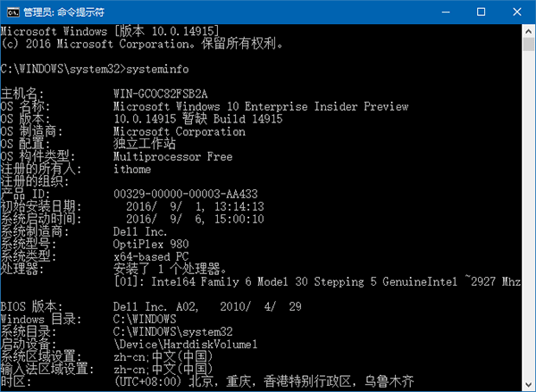Click the OS name Windows 10 Enterprise line
Screen dimensions: 536x392
point(261,106)
